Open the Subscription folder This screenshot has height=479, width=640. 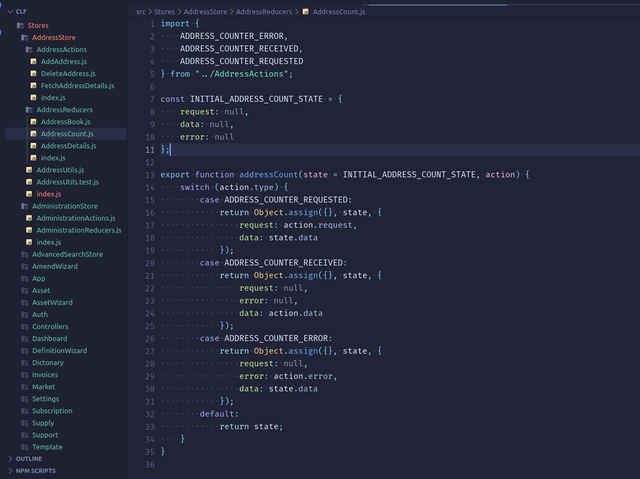tap(52, 411)
